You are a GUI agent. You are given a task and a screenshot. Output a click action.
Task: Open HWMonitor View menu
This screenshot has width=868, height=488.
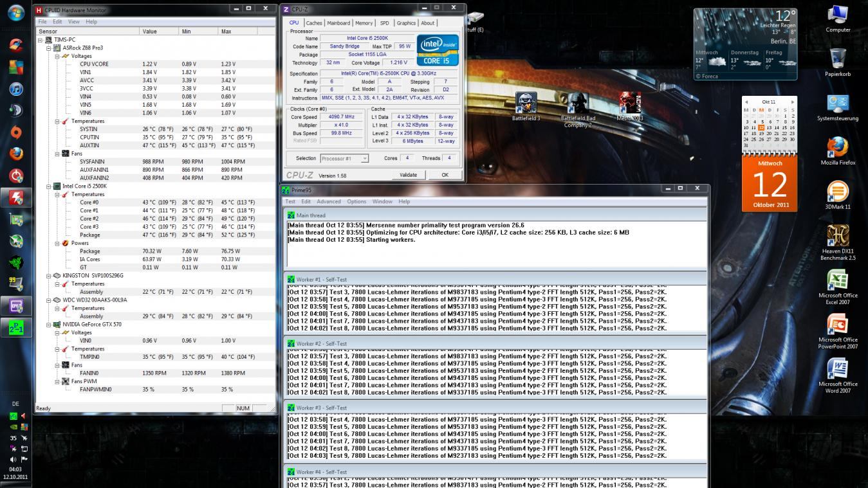[x=74, y=21]
